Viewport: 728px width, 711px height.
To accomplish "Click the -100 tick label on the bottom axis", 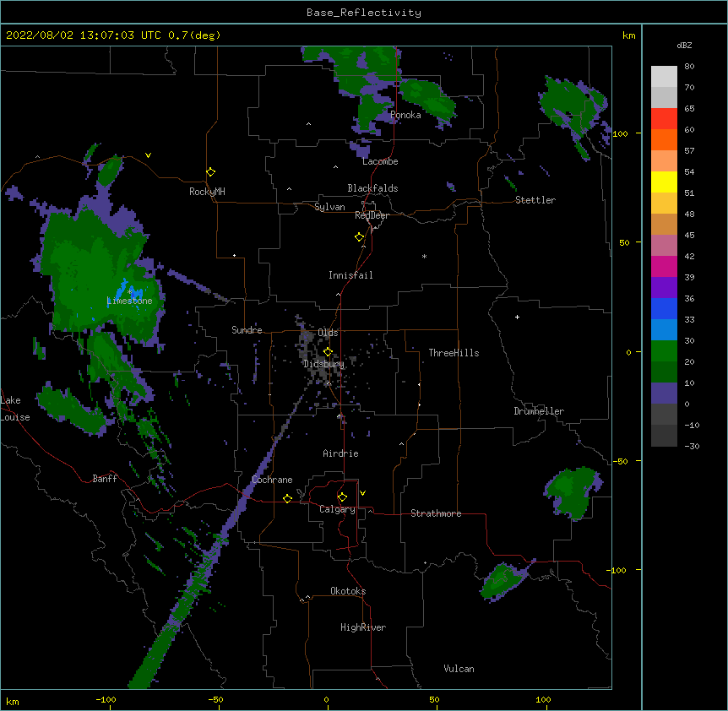I will (106, 699).
